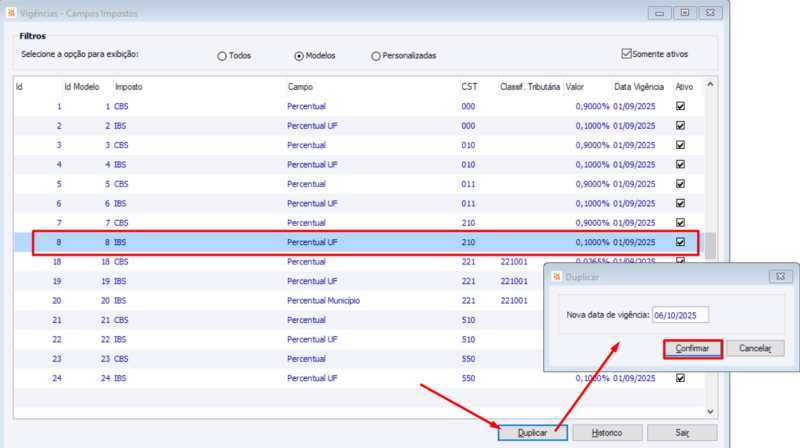Confirm the duplication in Duplicar dialog
This screenshot has height=448, width=800.
pos(692,349)
